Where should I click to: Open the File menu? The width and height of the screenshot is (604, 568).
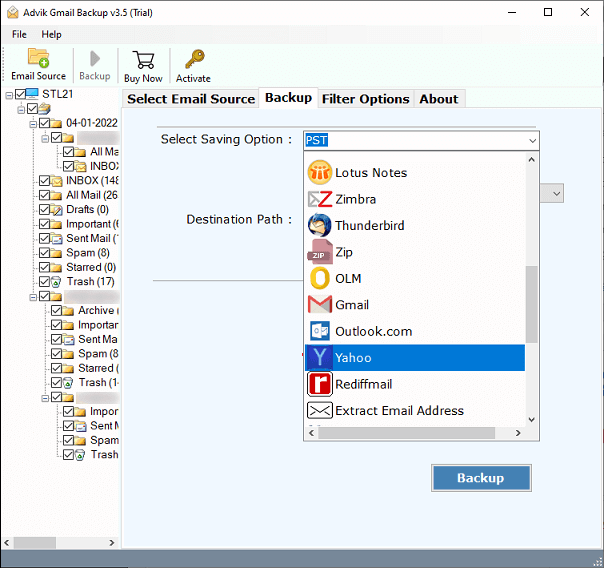pyautogui.click(x=19, y=34)
